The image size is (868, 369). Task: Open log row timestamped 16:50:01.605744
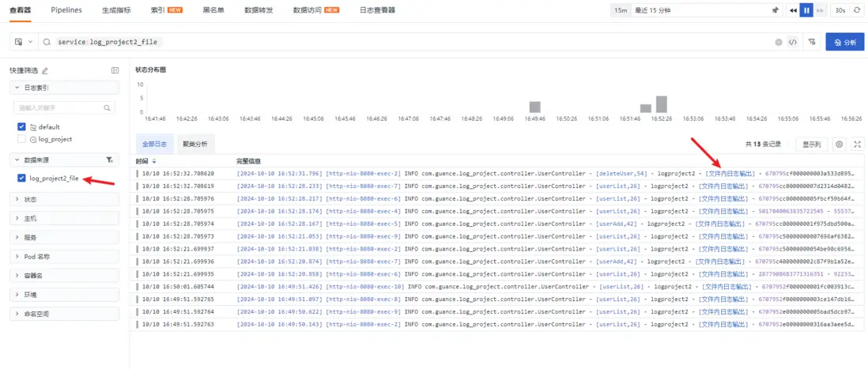point(498,287)
